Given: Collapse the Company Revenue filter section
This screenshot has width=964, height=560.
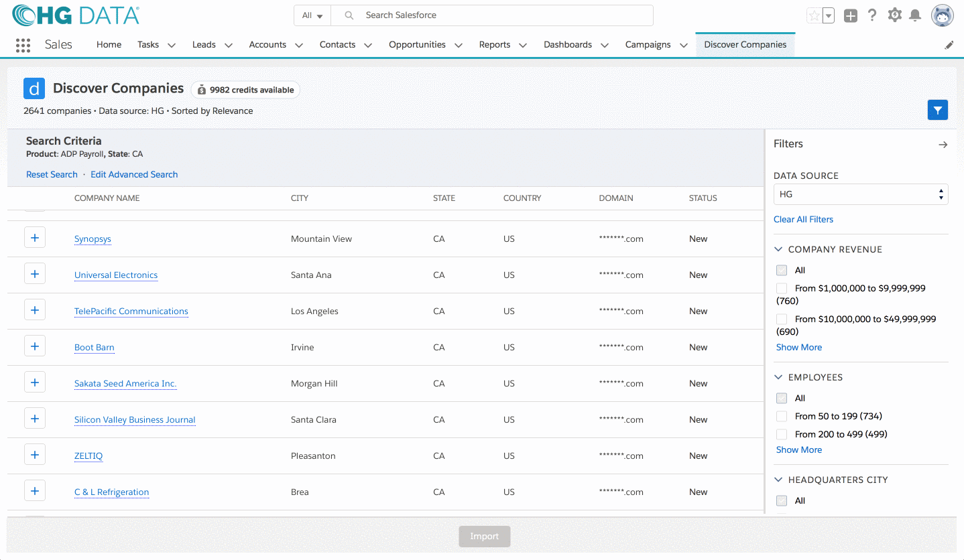Looking at the screenshot, I should (779, 249).
